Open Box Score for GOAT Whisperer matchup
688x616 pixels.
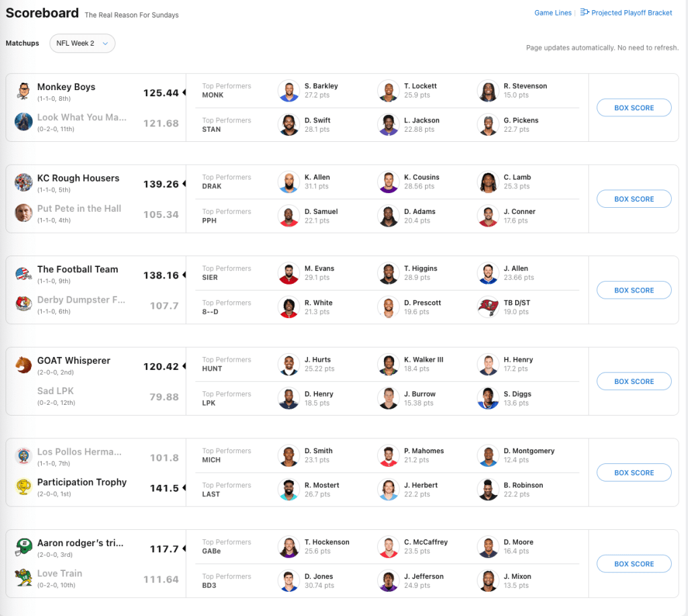point(634,381)
